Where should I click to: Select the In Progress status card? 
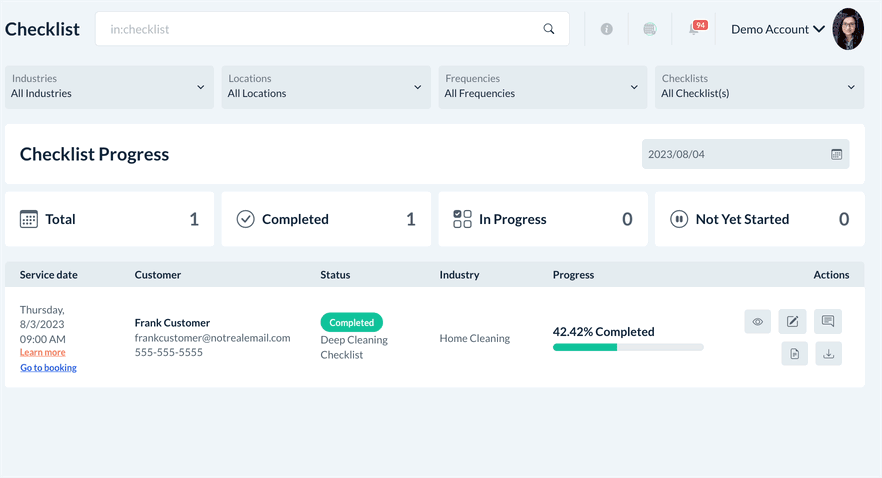[x=542, y=219]
